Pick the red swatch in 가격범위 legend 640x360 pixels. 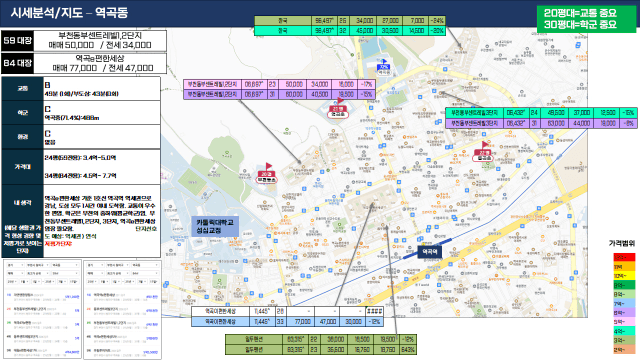click(x=624, y=258)
